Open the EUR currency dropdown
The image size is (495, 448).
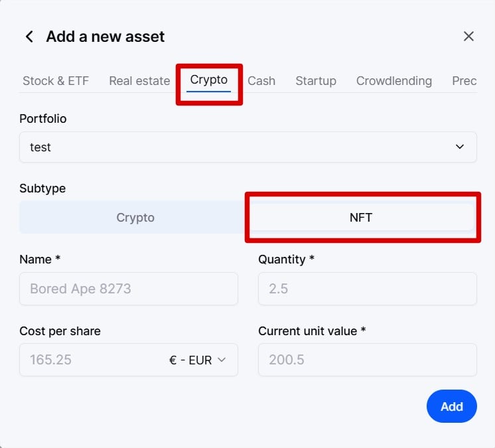[197, 360]
